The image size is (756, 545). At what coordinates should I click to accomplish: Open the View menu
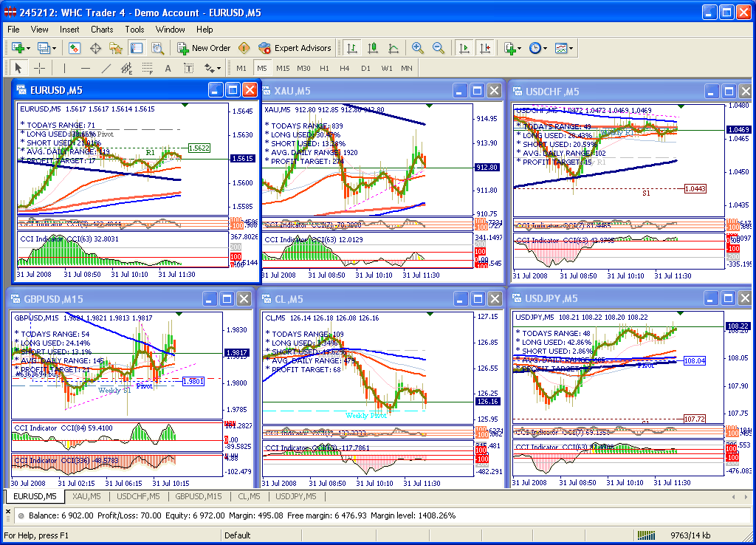tap(40, 30)
